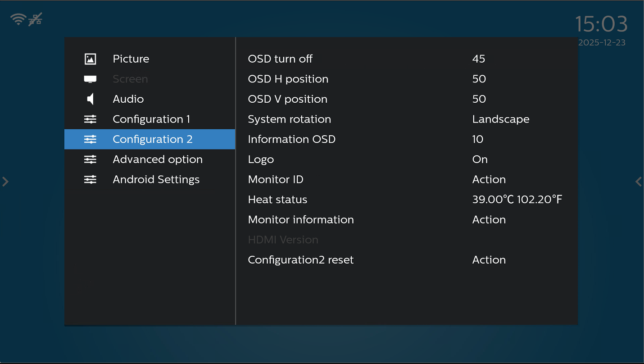644x364 pixels.
Task: Click the Picture menu icon
Action: 90,59
